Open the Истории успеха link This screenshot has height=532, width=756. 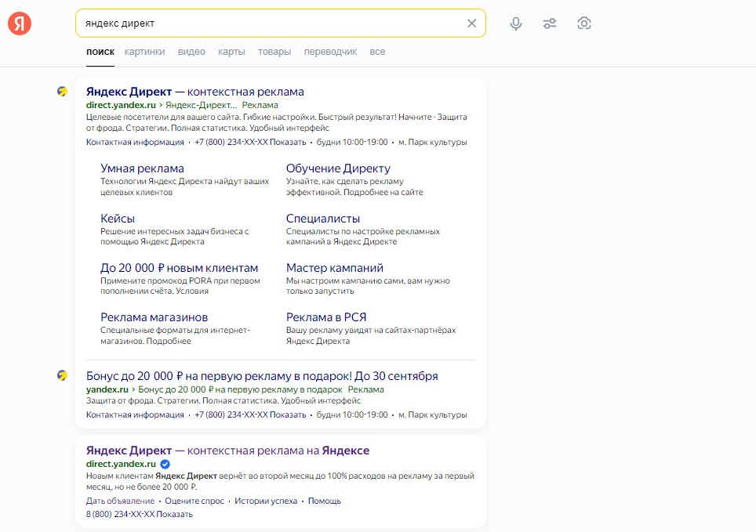click(x=266, y=501)
